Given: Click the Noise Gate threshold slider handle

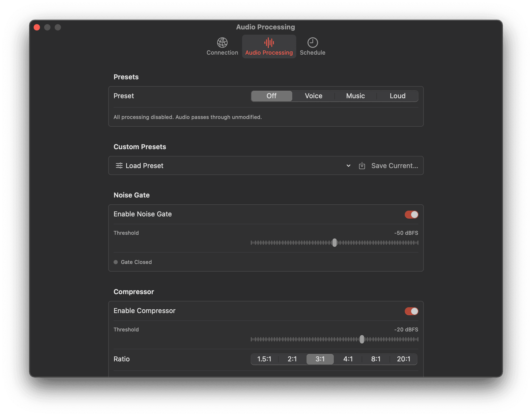Looking at the screenshot, I should (334, 243).
